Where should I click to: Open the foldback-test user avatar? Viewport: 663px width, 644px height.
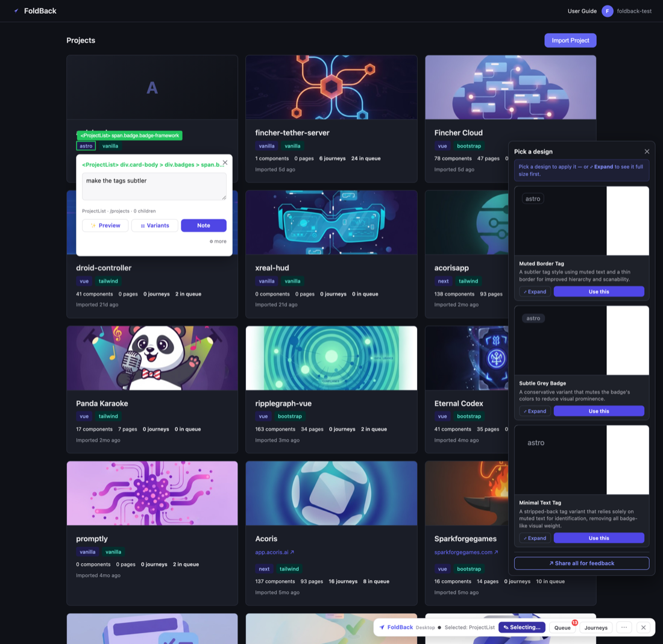[607, 11]
